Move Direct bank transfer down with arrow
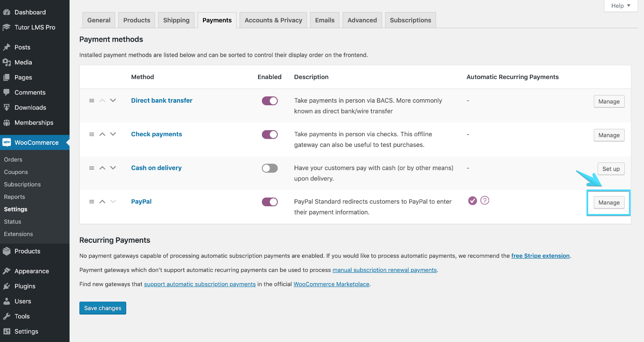Image resolution: width=644 pixels, height=342 pixels. (x=113, y=101)
